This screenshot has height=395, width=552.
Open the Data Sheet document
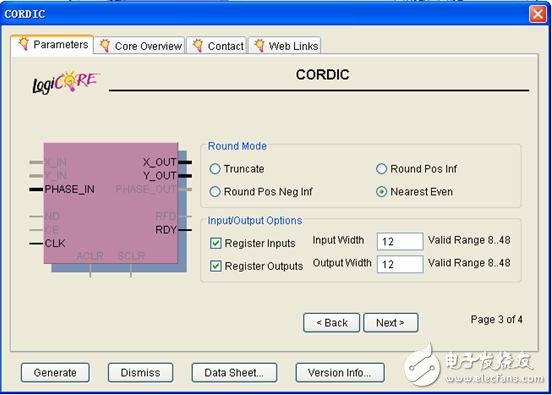234,372
